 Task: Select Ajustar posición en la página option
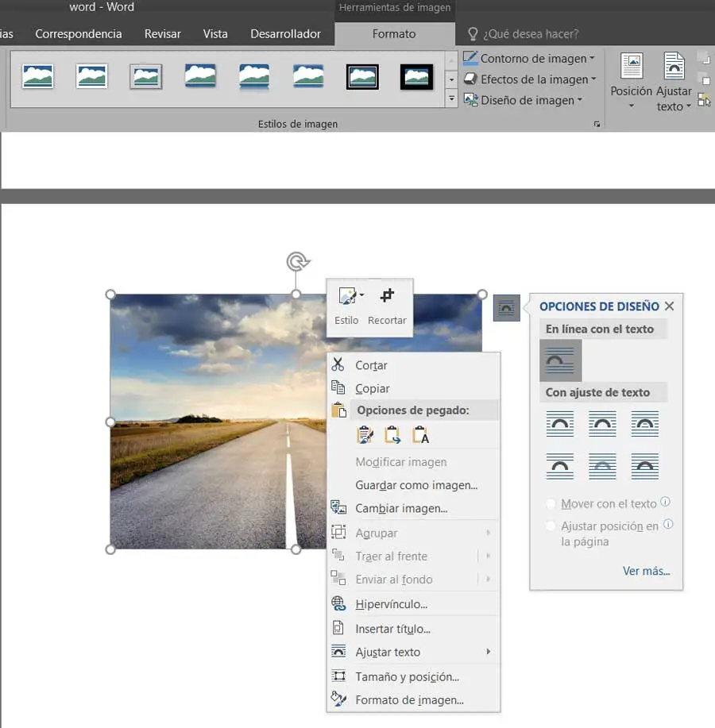tap(551, 526)
